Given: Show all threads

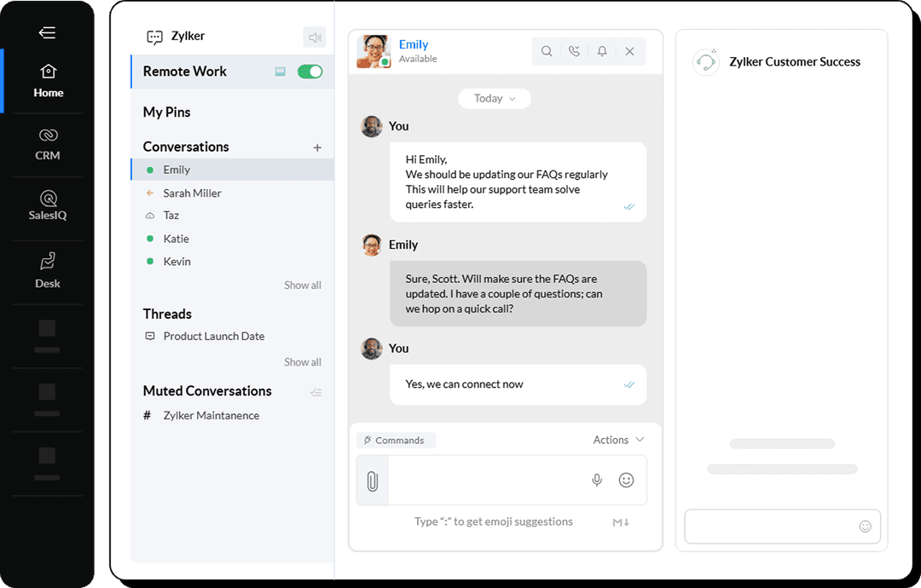Looking at the screenshot, I should [303, 362].
